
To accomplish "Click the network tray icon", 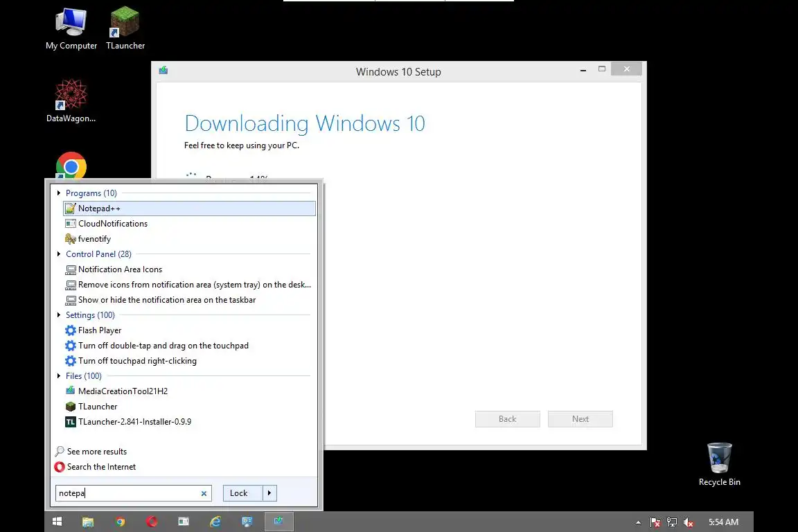I will click(x=672, y=522).
